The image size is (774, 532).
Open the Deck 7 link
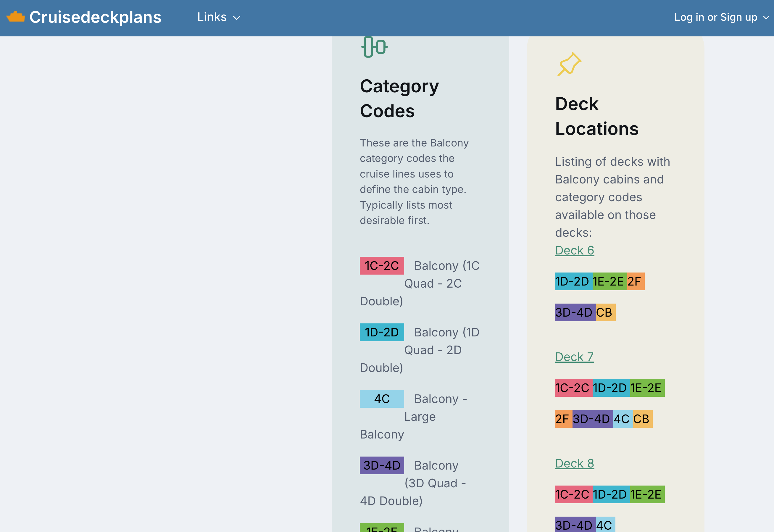point(574,357)
